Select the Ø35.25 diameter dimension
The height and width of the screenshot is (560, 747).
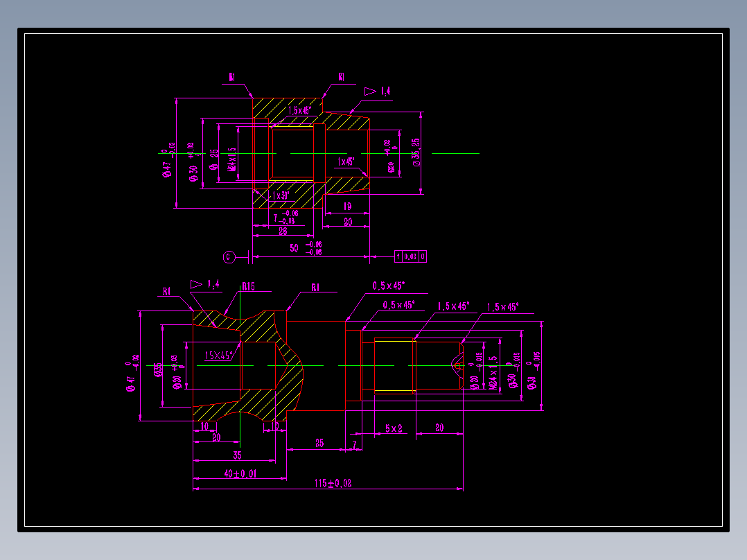click(416, 152)
